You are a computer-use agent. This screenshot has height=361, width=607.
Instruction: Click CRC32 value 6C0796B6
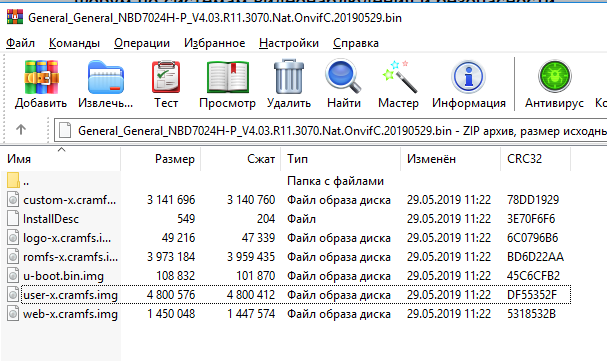533,238
